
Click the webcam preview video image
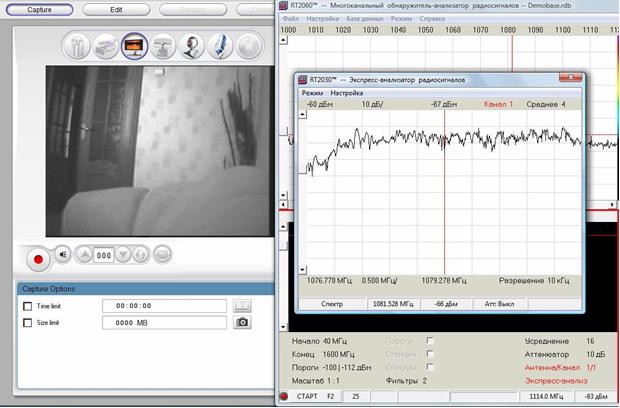(x=160, y=151)
